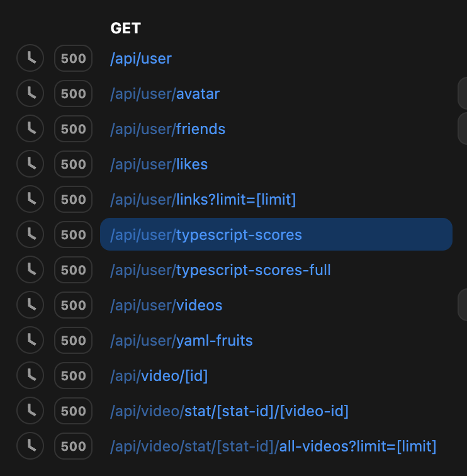Open the /api/user route link
The image size is (467, 476).
point(141,59)
